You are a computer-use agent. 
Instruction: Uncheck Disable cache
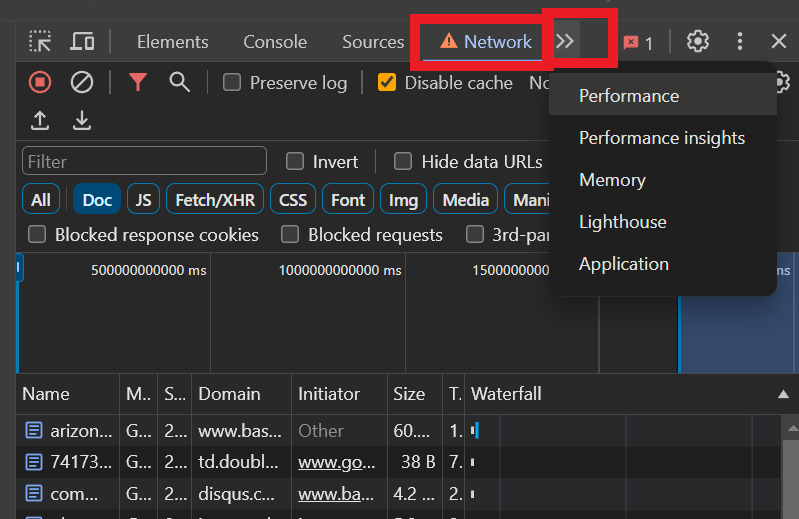[x=387, y=82]
